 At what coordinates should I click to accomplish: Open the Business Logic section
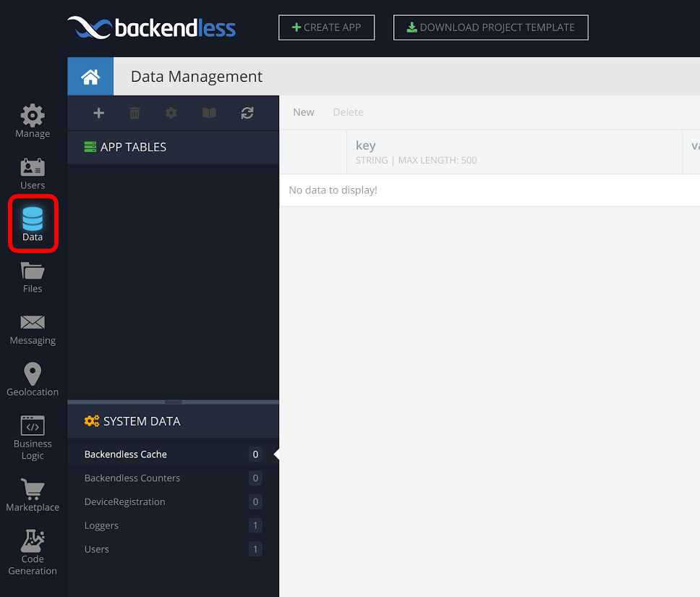pyautogui.click(x=33, y=438)
